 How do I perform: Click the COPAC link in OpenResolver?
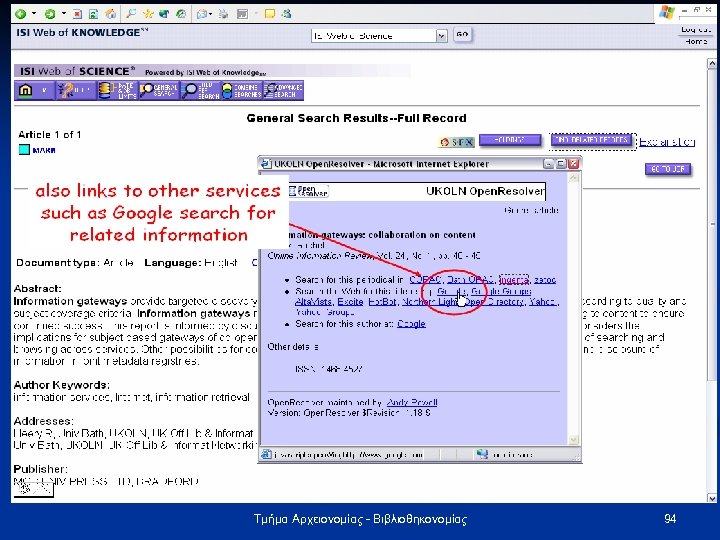[x=425, y=279]
